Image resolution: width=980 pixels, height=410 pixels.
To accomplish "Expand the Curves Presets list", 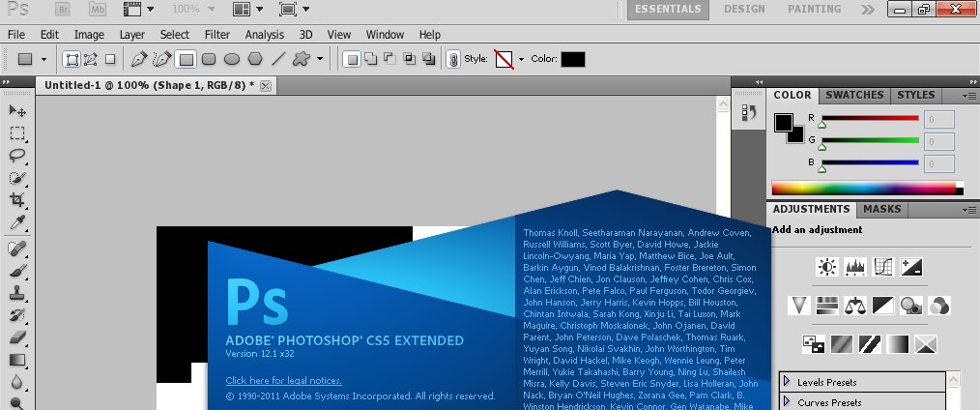I will pyautogui.click(x=787, y=401).
